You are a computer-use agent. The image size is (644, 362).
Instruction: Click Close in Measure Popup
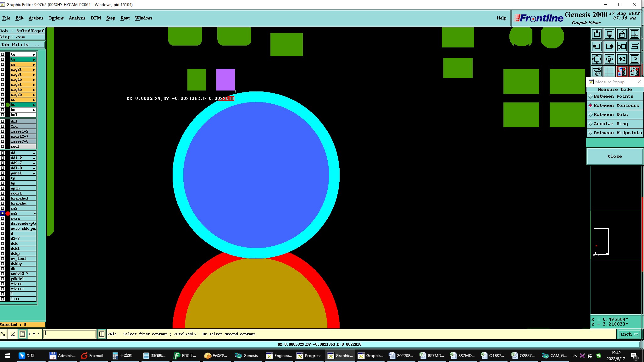click(x=614, y=156)
